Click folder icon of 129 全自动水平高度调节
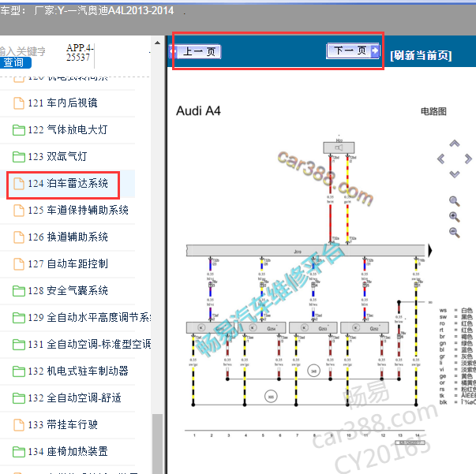476x474 pixels. click(x=19, y=318)
